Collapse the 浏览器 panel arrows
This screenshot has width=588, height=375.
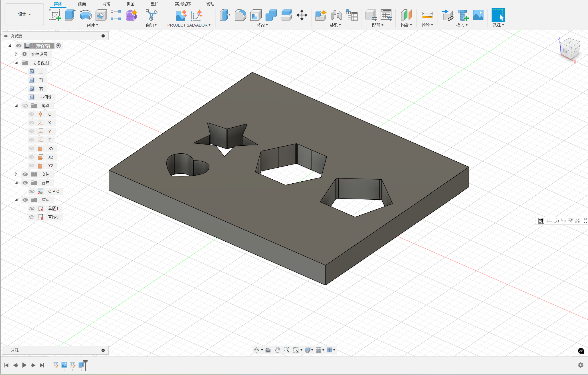[x=6, y=36]
